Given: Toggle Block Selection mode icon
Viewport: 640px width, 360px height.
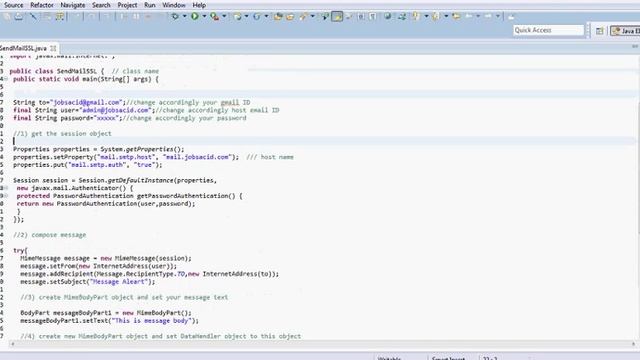Looking at the screenshot, I should pos(361,16).
